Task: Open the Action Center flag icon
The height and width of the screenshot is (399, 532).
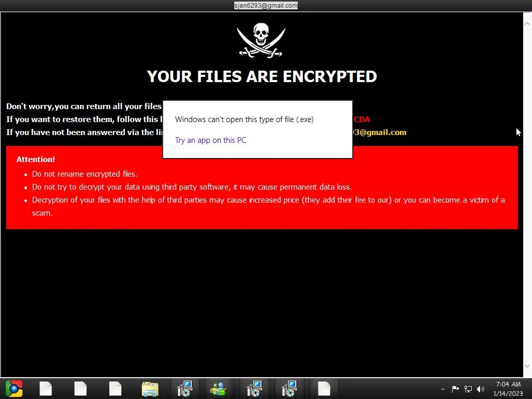Action: pos(455,389)
